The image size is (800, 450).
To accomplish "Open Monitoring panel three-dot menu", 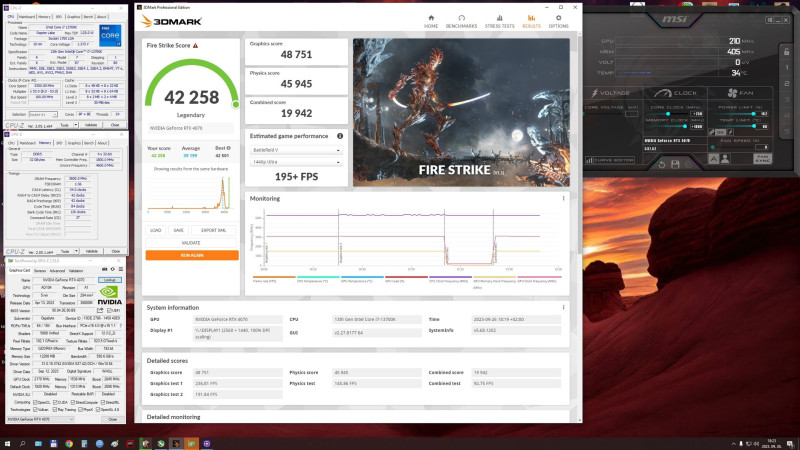I will click(563, 198).
